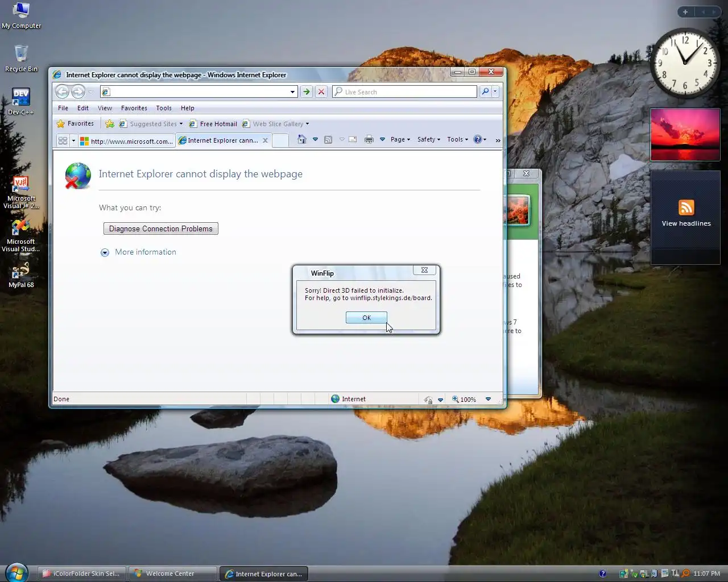This screenshot has width=728, height=582.
Task: Click the Internet Explorer taskbar button
Action: [x=264, y=573]
